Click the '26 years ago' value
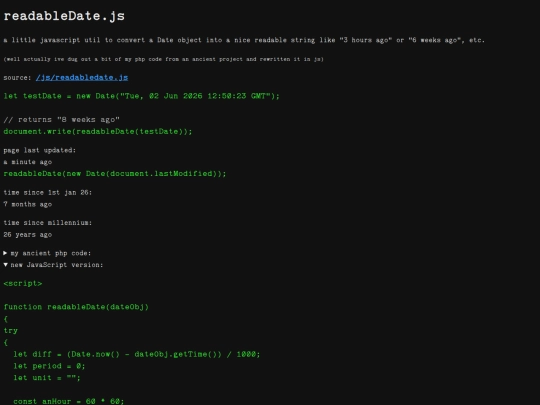This screenshot has width=540, height=405. click(x=28, y=235)
